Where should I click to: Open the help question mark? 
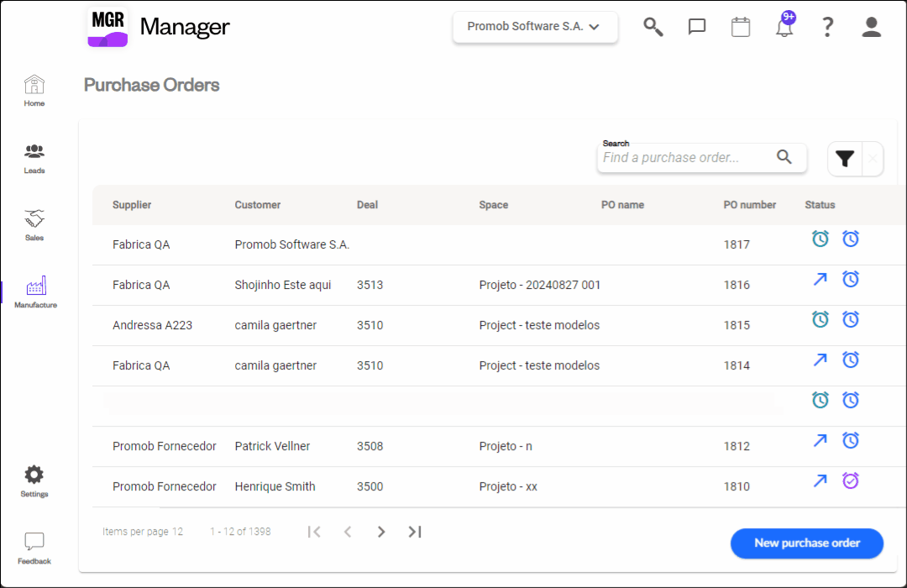(828, 27)
